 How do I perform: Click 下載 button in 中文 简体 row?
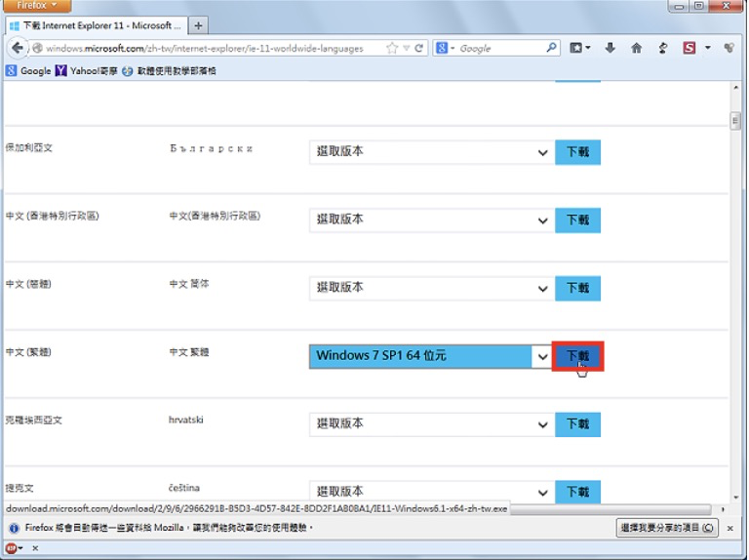577,288
